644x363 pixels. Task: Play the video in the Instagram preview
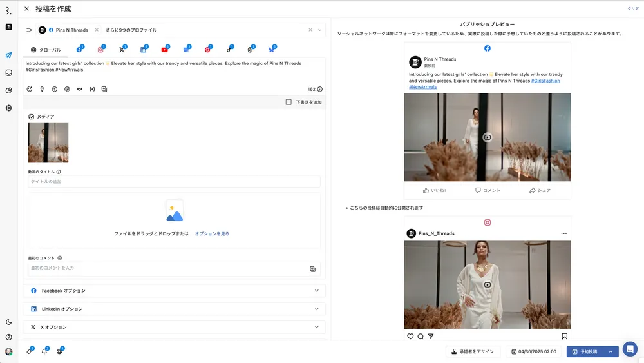pyautogui.click(x=487, y=284)
